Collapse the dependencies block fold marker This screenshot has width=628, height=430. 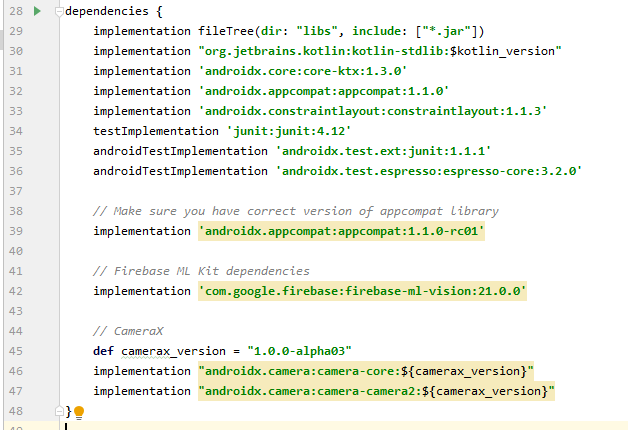click(57, 11)
